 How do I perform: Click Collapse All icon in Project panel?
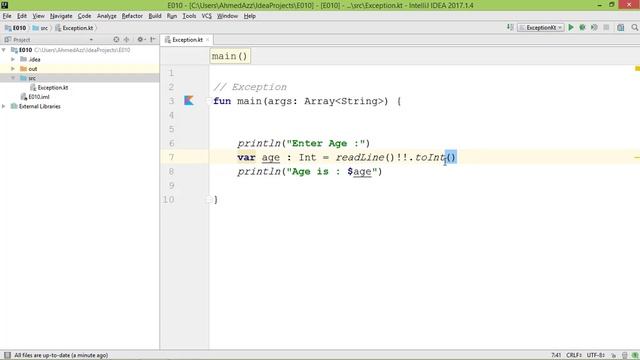[127, 40]
